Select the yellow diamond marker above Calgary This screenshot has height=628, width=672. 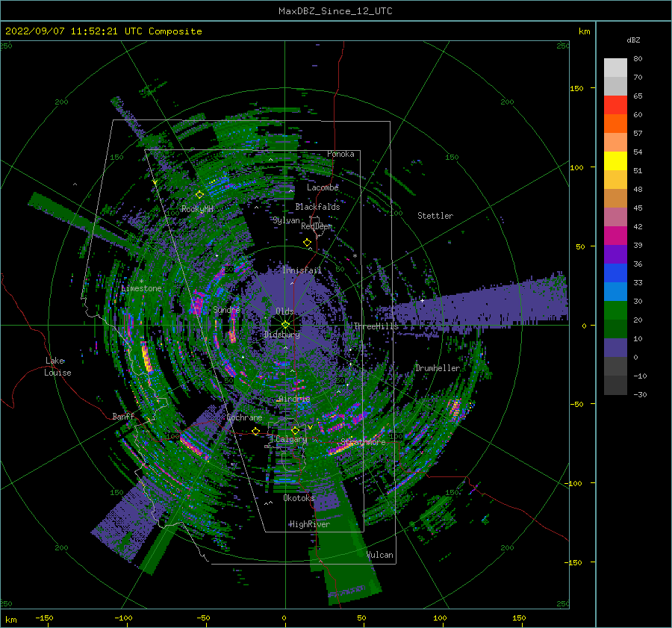(295, 430)
